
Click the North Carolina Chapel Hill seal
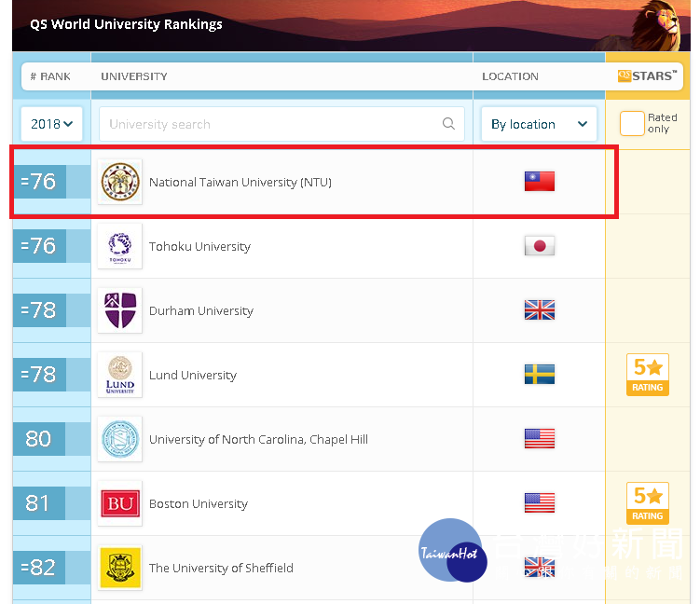coord(120,439)
